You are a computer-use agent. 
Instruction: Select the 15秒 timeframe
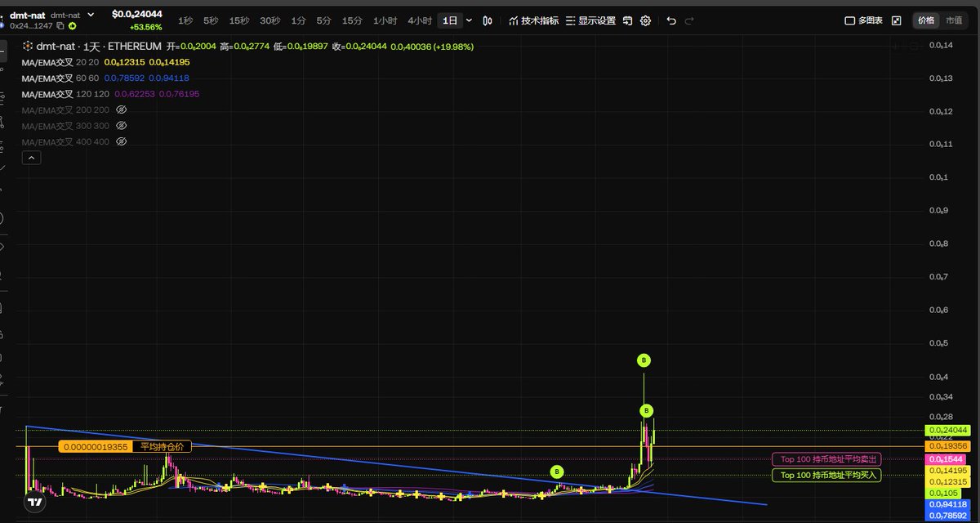point(239,20)
